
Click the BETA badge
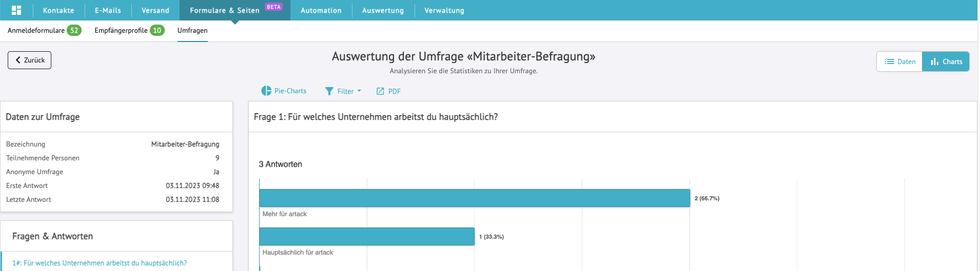[x=273, y=7]
